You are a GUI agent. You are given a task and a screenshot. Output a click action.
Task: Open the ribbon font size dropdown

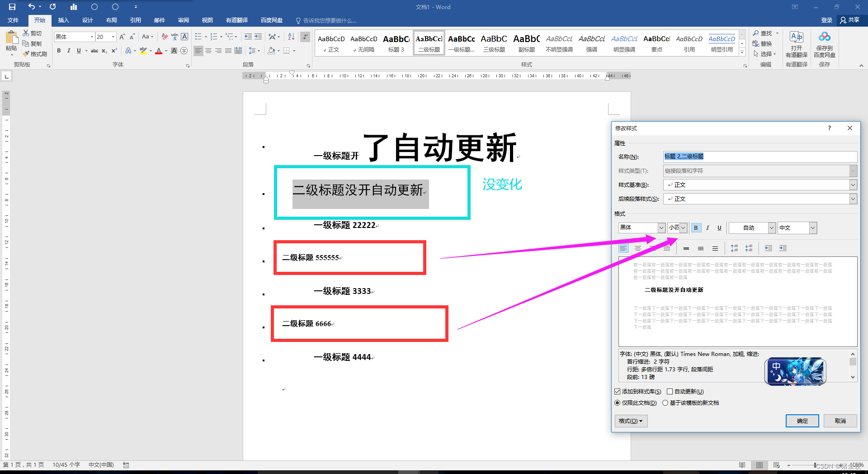[x=113, y=37]
